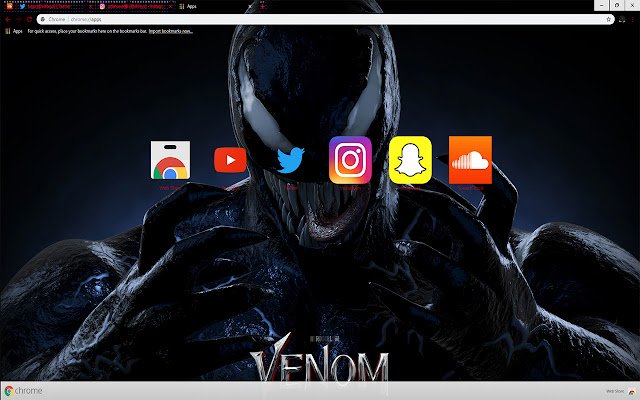The image size is (640, 400).
Task: Open the Twitter bird app icon
Action: coord(291,160)
